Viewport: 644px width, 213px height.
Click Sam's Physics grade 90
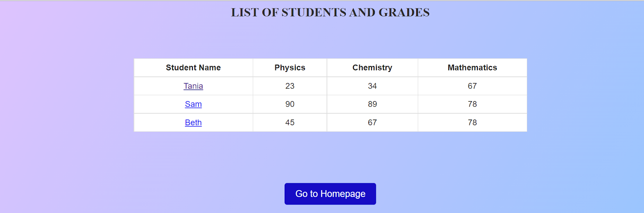pos(290,104)
